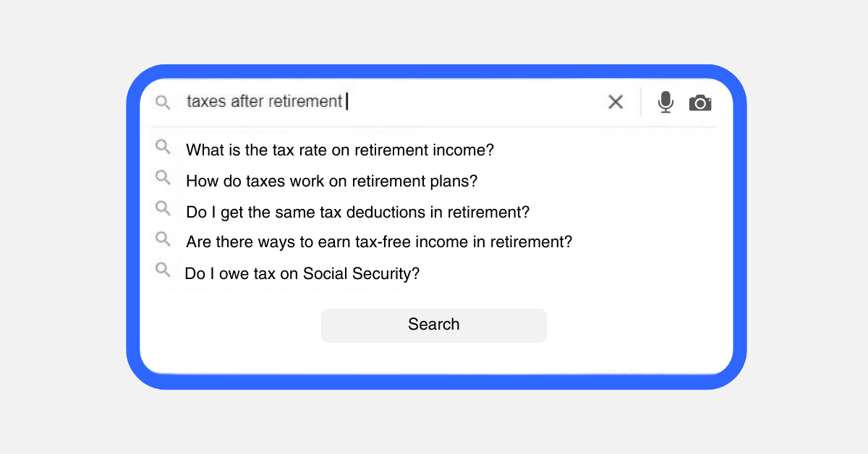The image size is (868, 454).
Task: Choose "Do I get the same tax deductions" suggestion
Action: click(x=358, y=213)
